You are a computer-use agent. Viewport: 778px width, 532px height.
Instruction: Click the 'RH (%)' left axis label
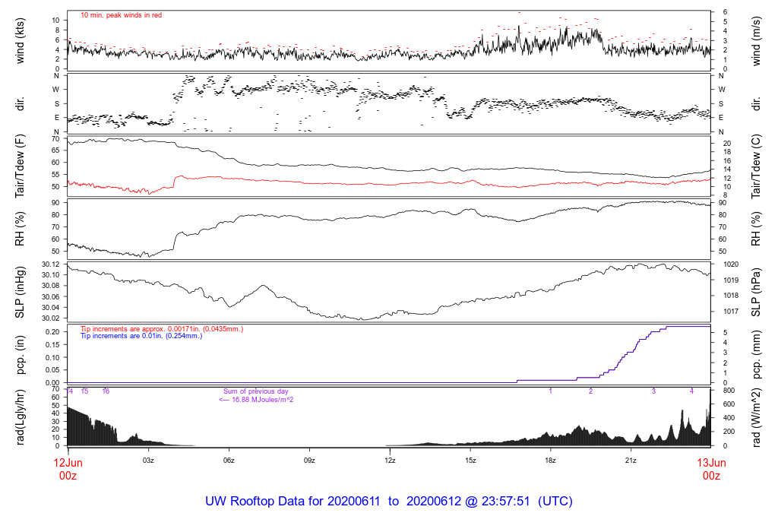20,229
